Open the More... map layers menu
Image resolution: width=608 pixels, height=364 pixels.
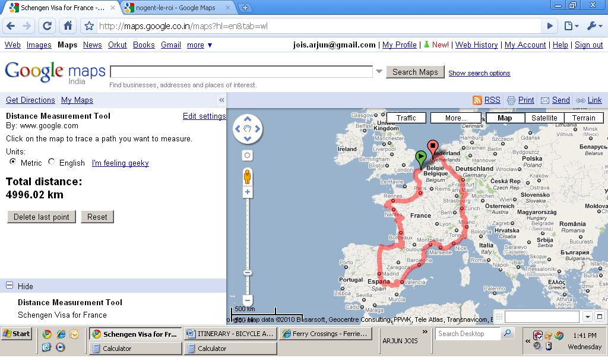[455, 118]
